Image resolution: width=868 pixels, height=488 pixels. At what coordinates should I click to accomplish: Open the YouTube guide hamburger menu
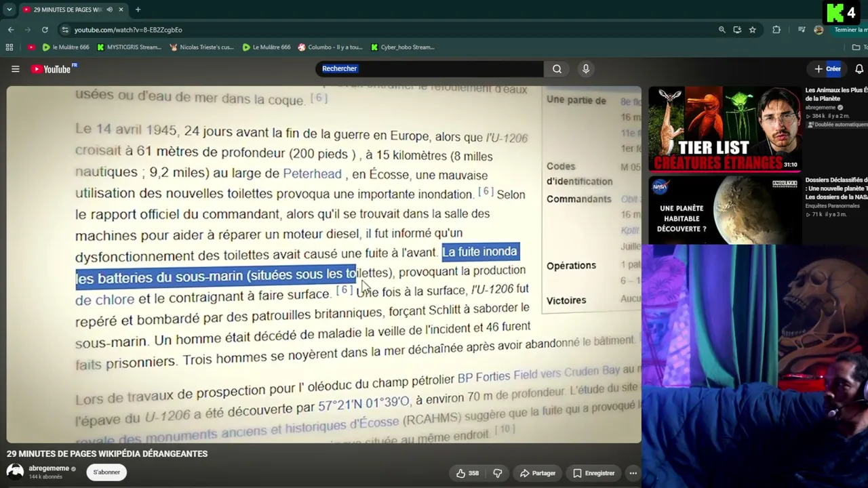tap(15, 68)
